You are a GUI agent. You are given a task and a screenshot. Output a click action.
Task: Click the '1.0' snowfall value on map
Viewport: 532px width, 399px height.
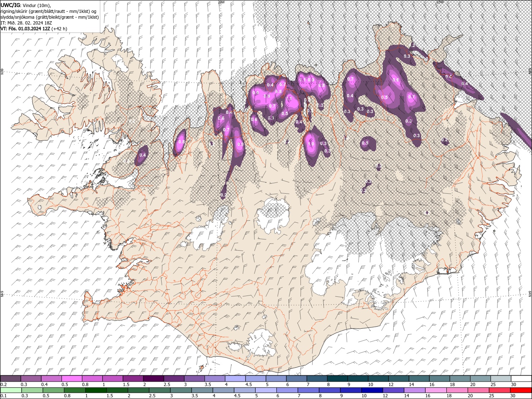pos(311,144)
